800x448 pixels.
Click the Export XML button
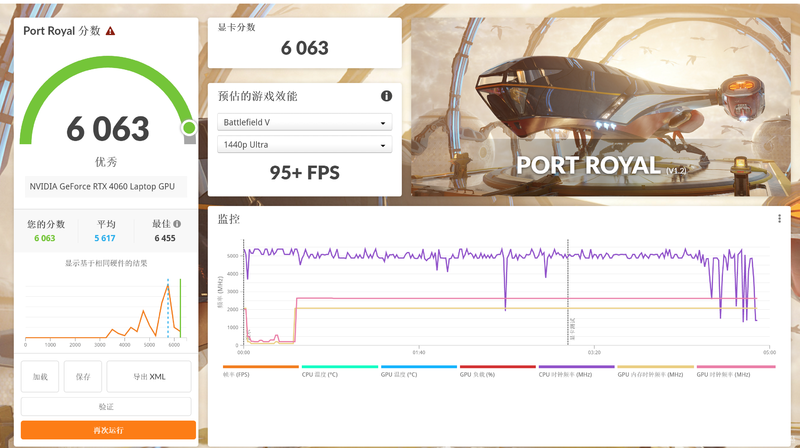[x=149, y=377]
